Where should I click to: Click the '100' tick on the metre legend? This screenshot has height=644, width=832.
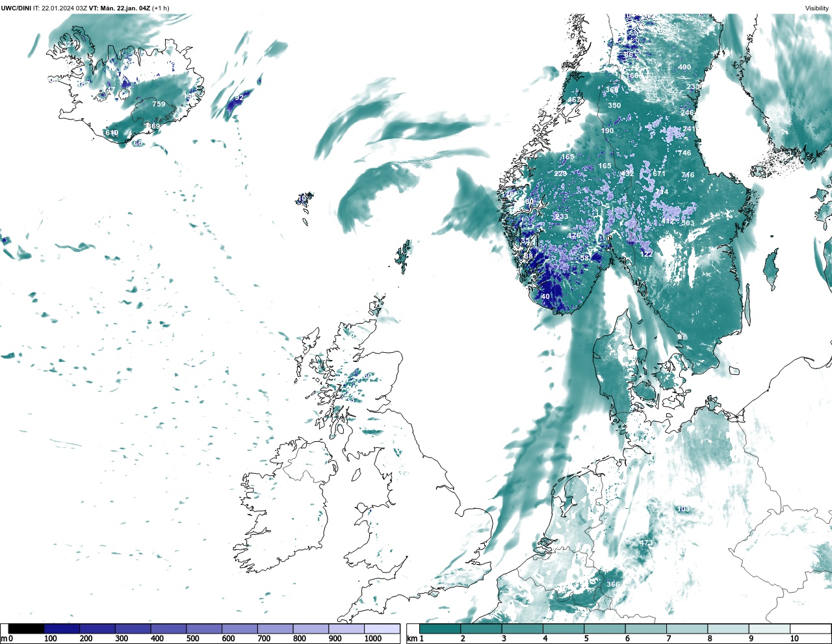(50, 639)
